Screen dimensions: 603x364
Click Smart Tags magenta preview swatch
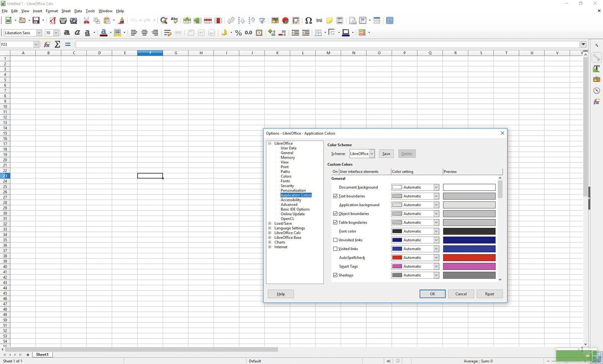point(469,267)
